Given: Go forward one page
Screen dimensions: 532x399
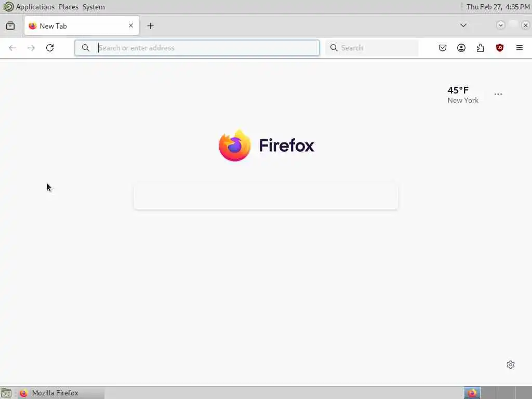Looking at the screenshot, I should click(x=31, y=48).
